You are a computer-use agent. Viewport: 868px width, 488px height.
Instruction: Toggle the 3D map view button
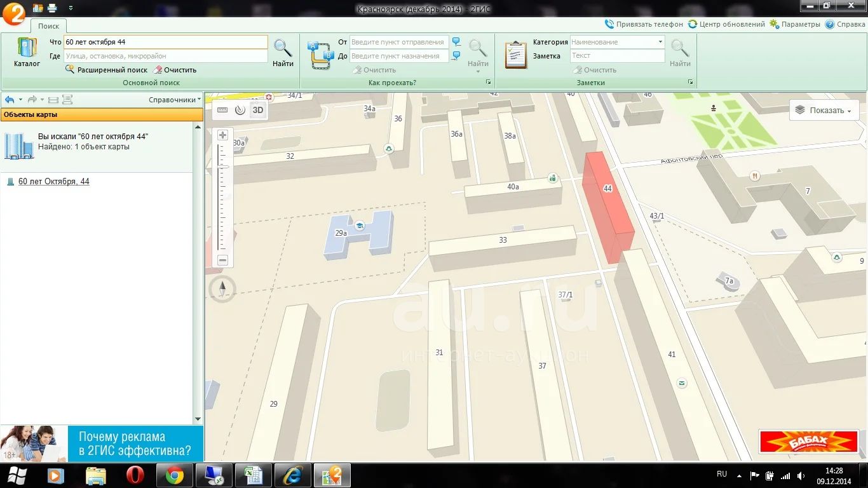[258, 110]
